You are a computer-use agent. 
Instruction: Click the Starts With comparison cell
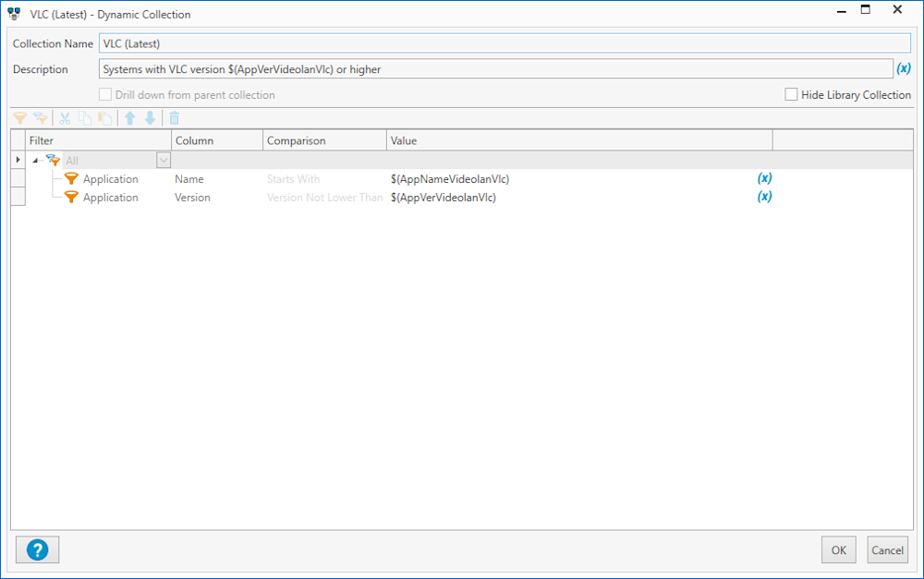(x=324, y=179)
